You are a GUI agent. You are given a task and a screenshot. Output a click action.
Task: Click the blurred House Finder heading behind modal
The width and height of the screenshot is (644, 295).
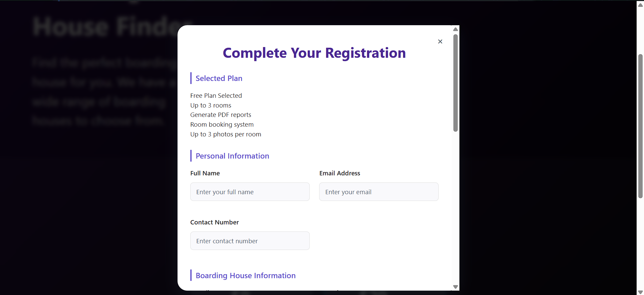105,27
